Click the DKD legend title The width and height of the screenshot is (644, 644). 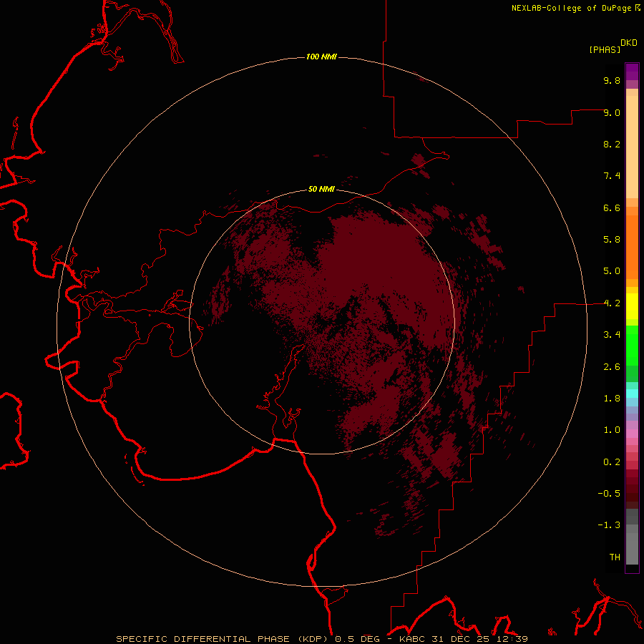tap(629, 42)
